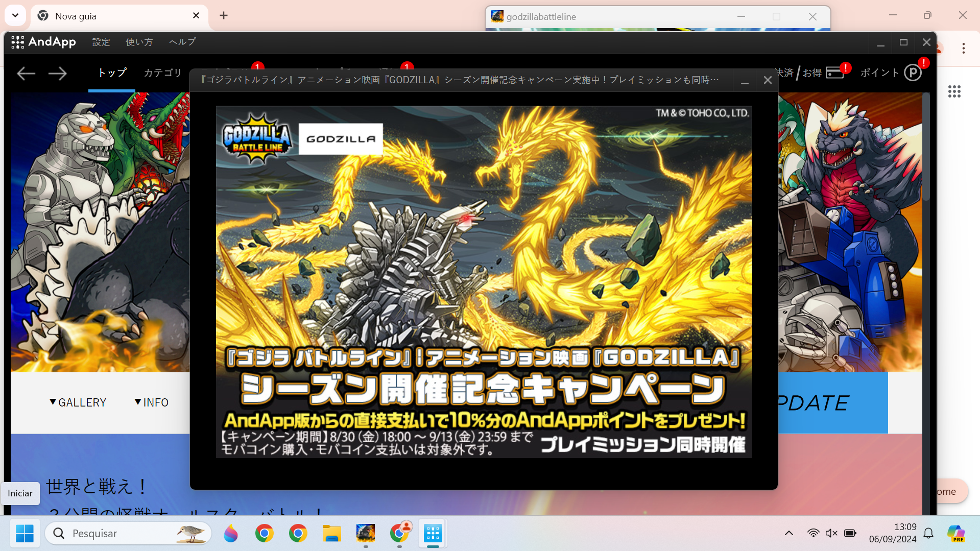
Task: Click the battery tray icon
Action: (850, 534)
